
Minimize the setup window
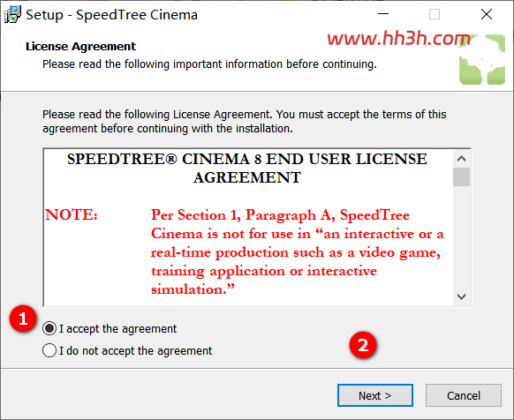tap(383, 14)
